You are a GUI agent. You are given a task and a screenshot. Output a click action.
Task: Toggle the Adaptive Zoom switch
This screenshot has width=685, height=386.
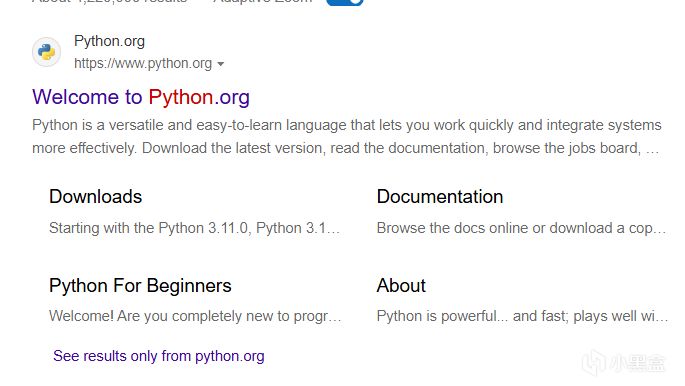click(345, 2)
